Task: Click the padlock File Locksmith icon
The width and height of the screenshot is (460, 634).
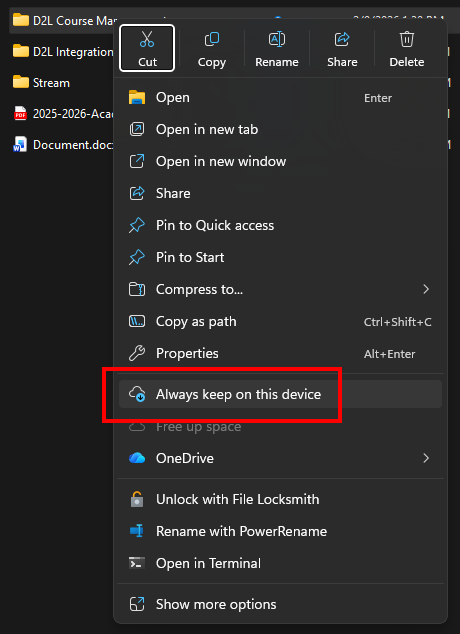Action: (137, 499)
